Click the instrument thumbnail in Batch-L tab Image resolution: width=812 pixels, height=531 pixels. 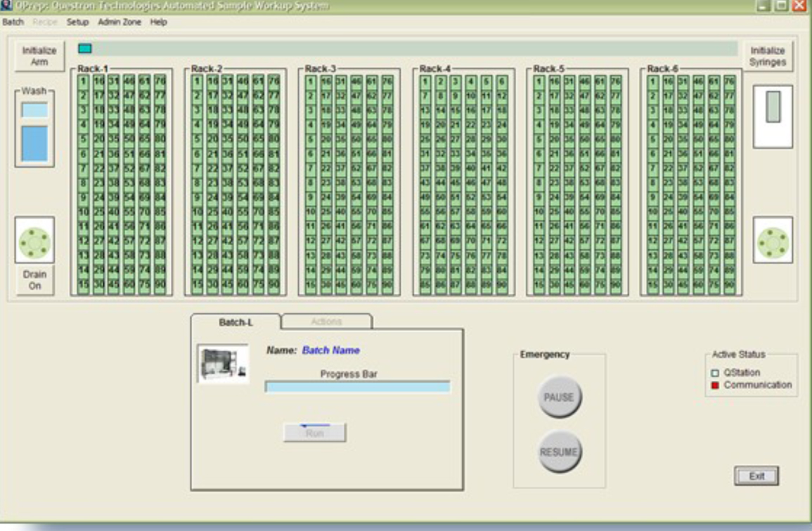point(223,363)
